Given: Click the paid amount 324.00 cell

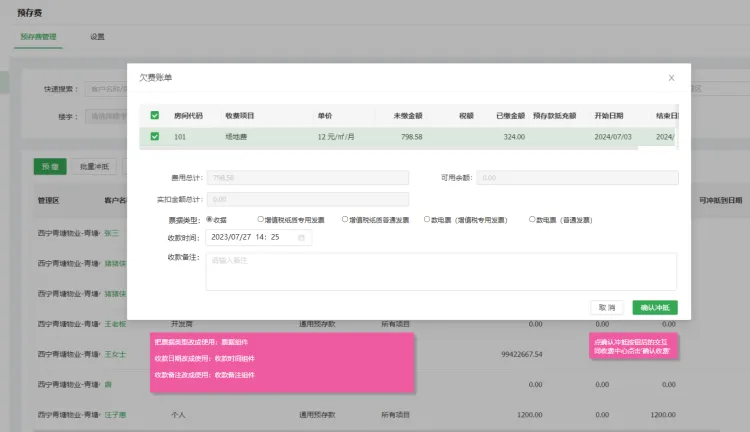Looking at the screenshot, I should 514,137.
